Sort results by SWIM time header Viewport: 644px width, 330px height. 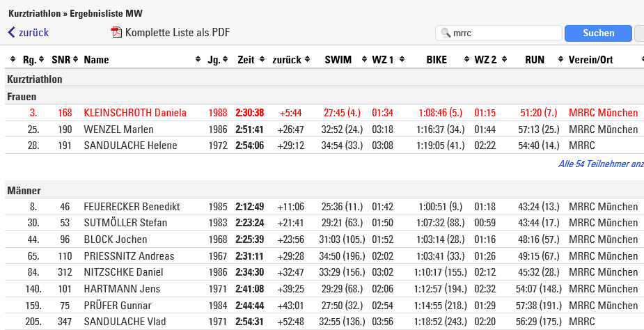tap(338, 60)
